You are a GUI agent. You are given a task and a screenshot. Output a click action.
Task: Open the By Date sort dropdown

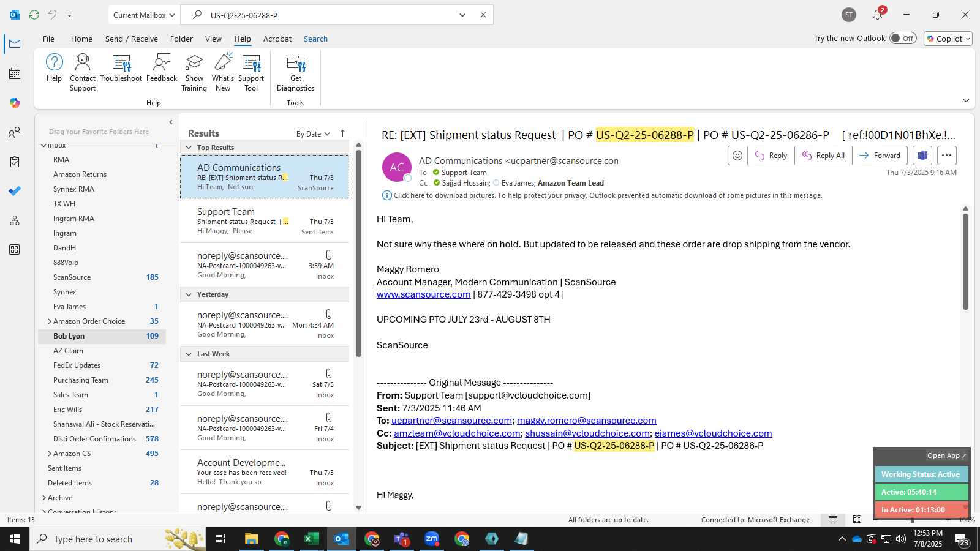coord(313,134)
